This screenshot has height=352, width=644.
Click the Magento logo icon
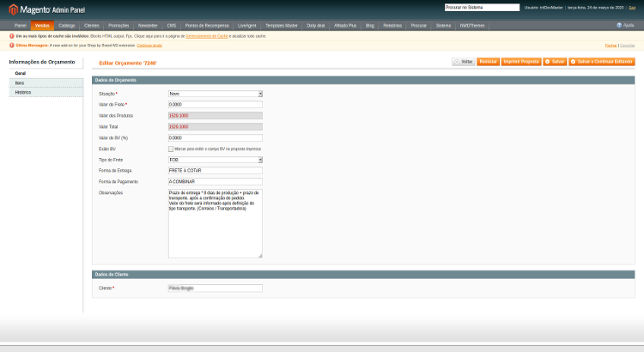(14, 9)
